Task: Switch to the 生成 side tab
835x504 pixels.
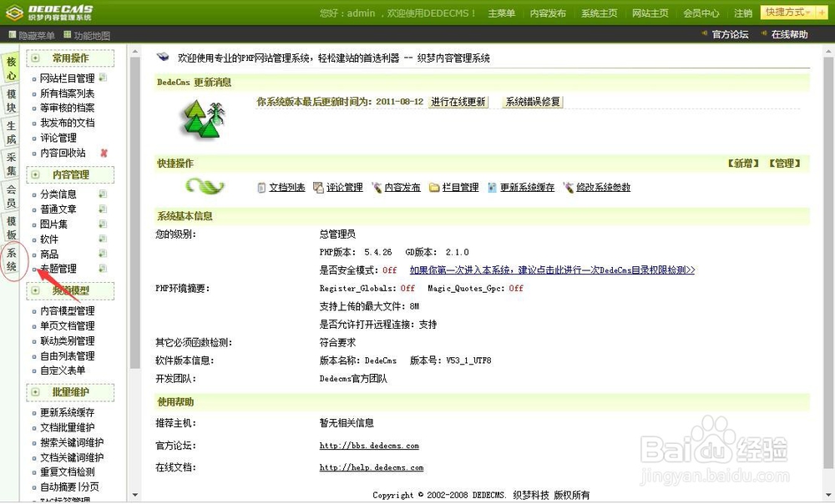Action: click(x=11, y=133)
